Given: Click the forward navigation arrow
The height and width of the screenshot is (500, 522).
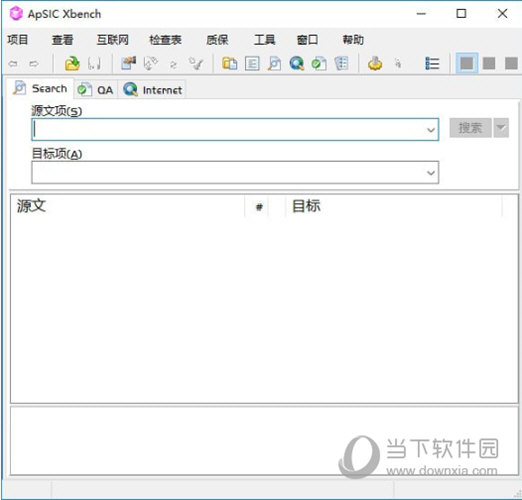Looking at the screenshot, I should coord(34,63).
